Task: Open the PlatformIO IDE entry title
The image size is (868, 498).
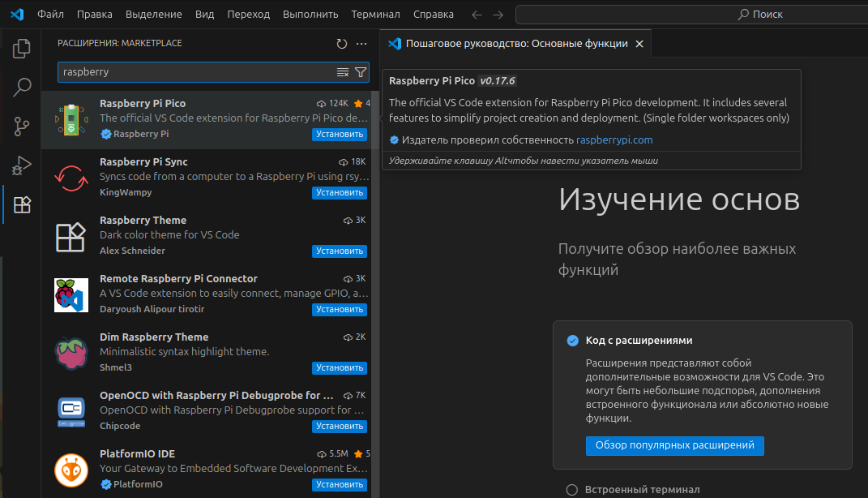Action: click(137, 453)
